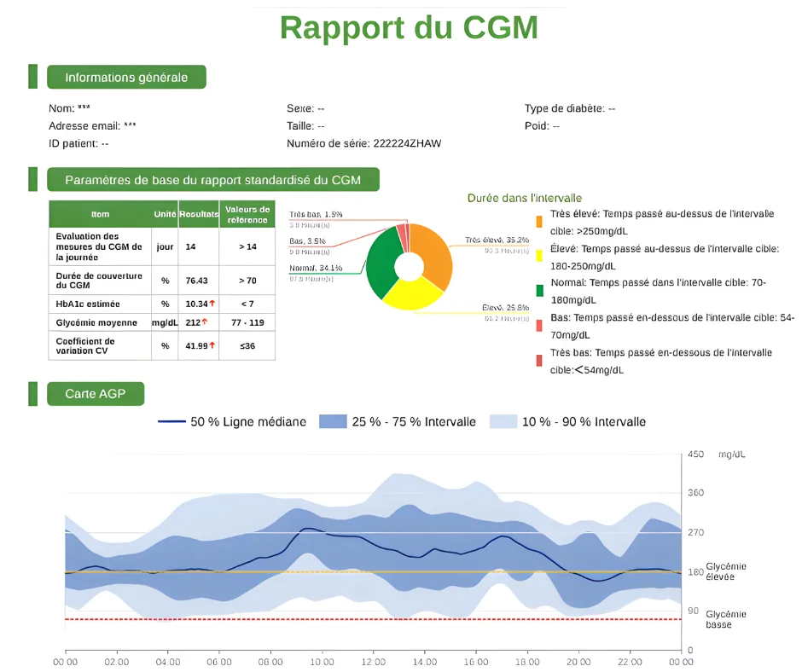The width and height of the screenshot is (802, 672).
Task: Click the 25 % - 75 % Intervalle legend box
Action: coord(332,421)
